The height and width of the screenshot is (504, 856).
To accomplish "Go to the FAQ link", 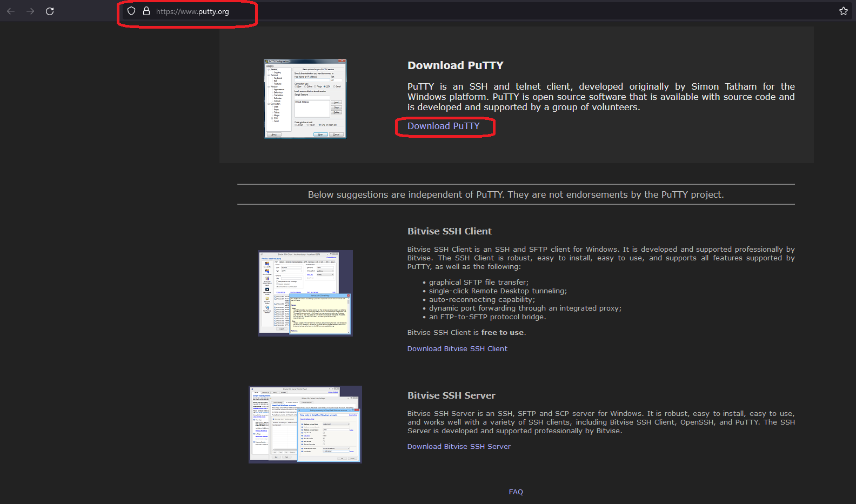I will 516,492.
